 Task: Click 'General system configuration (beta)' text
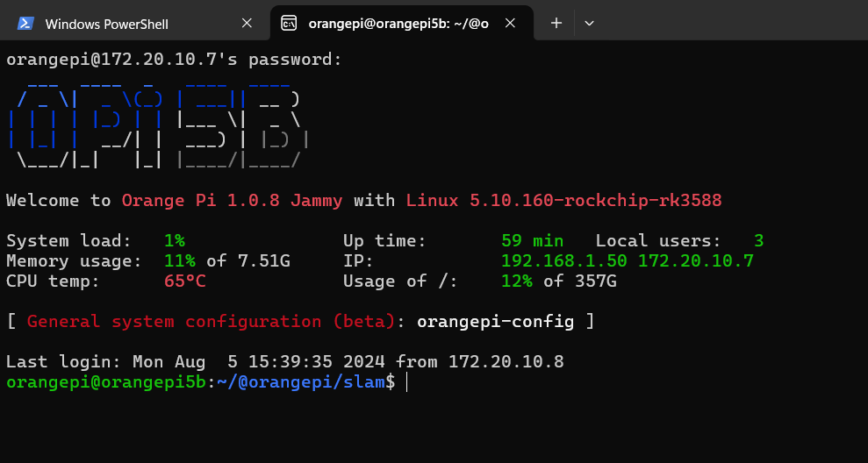pos(212,322)
